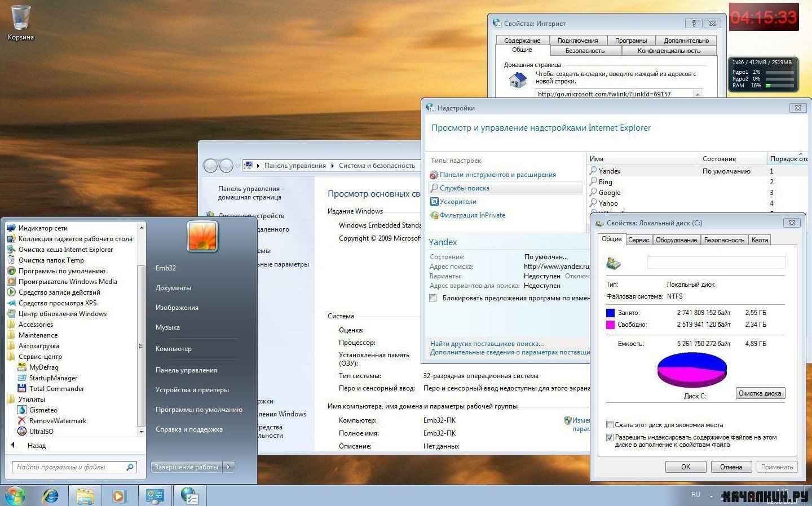Screen dimensions: 812x506
Task: Click the Start menu user account picture
Action: [x=202, y=236]
